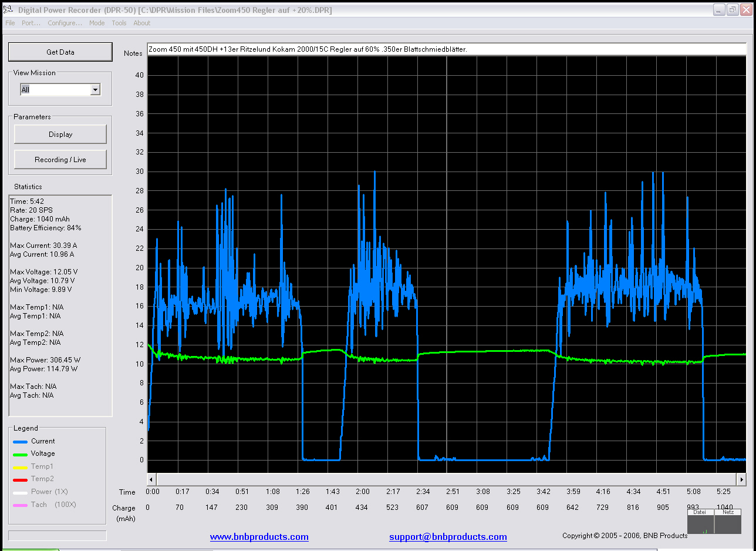Click the Netz activity meter
This screenshot has height=551, width=756.
pos(728,522)
